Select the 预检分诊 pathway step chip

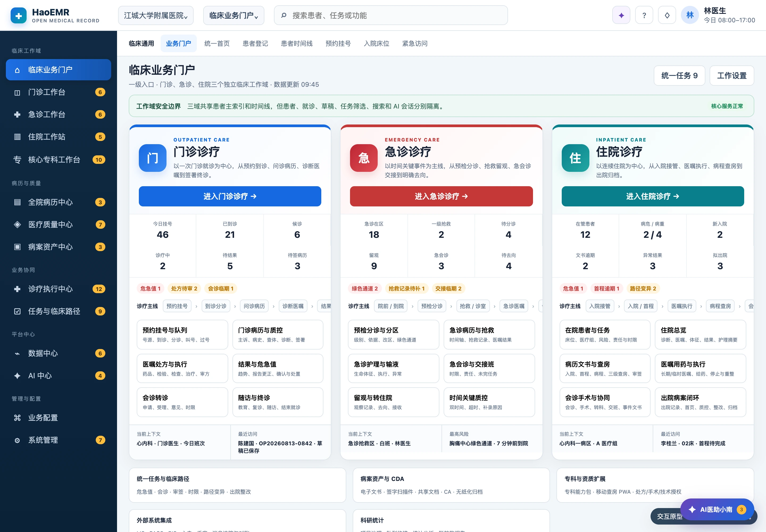pos(432,306)
